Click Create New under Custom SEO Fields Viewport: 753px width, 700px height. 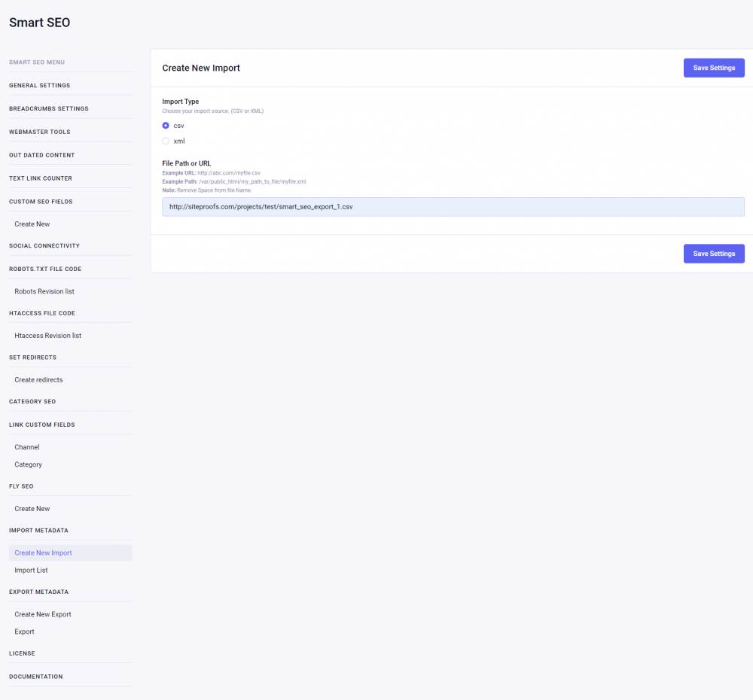32,224
